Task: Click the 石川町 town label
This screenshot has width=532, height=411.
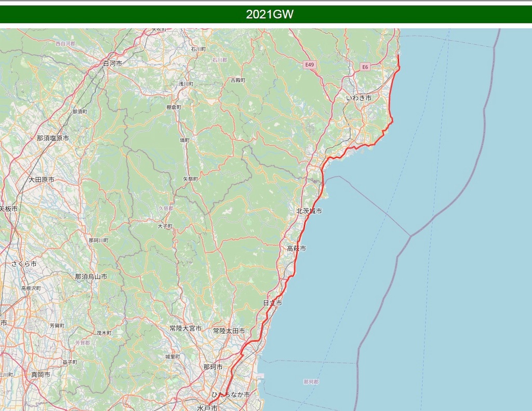Action: pyautogui.click(x=198, y=49)
